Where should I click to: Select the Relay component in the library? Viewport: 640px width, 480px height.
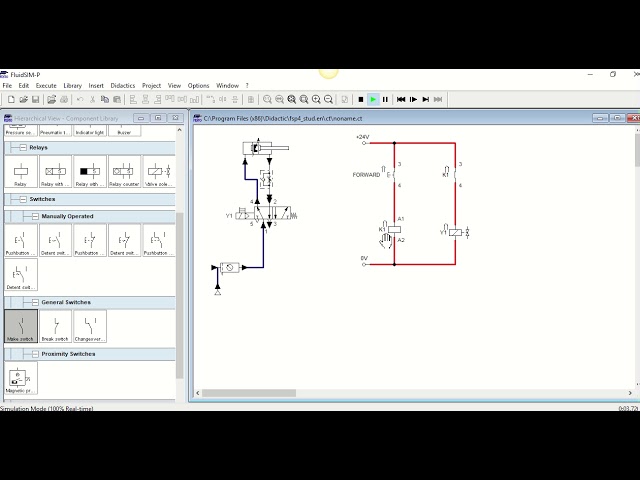(x=20, y=171)
